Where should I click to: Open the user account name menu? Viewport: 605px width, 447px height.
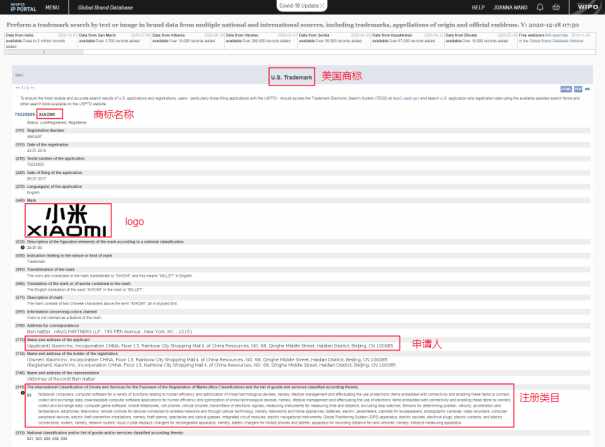tap(510, 7)
